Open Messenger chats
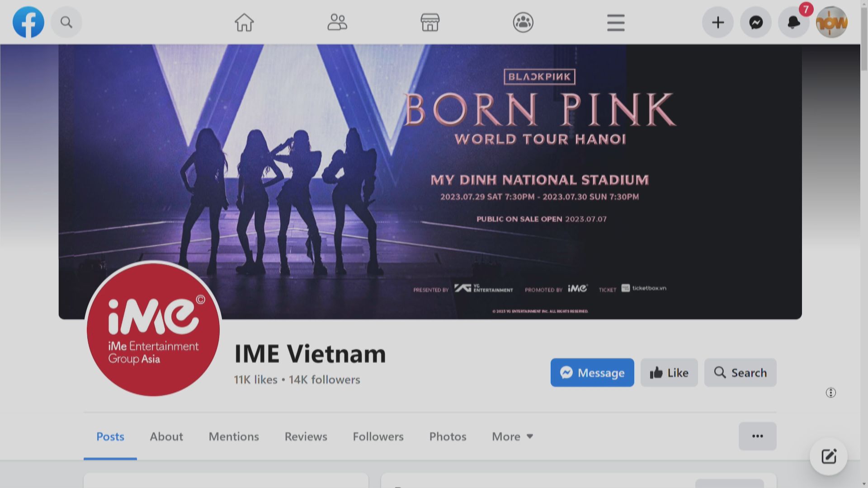Viewport: 868px width, 488px height. [755, 22]
